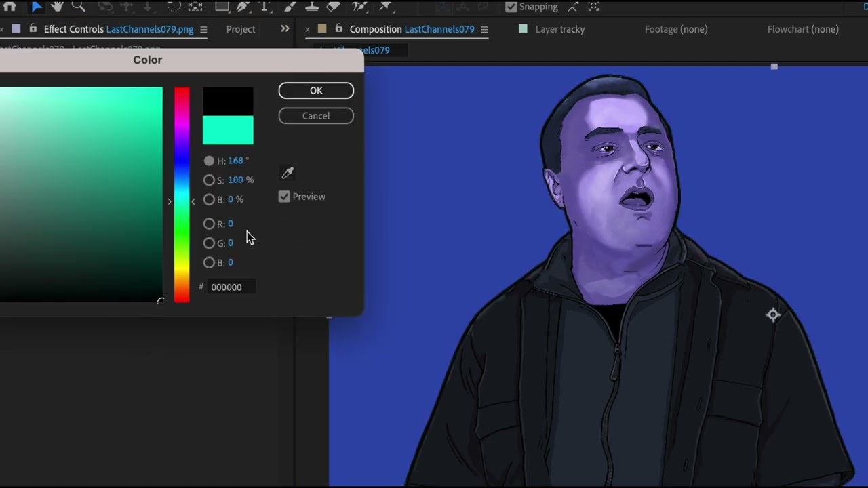Click the new black color swatch
Image resolution: width=868 pixels, height=488 pixels.
click(x=228, y=101)
